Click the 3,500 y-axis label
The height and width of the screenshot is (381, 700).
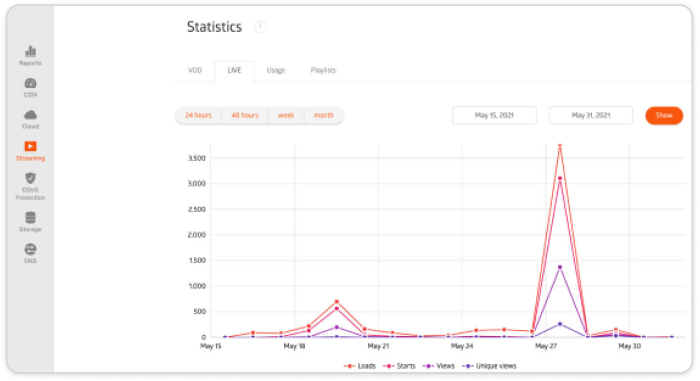(x=196, y=158)
